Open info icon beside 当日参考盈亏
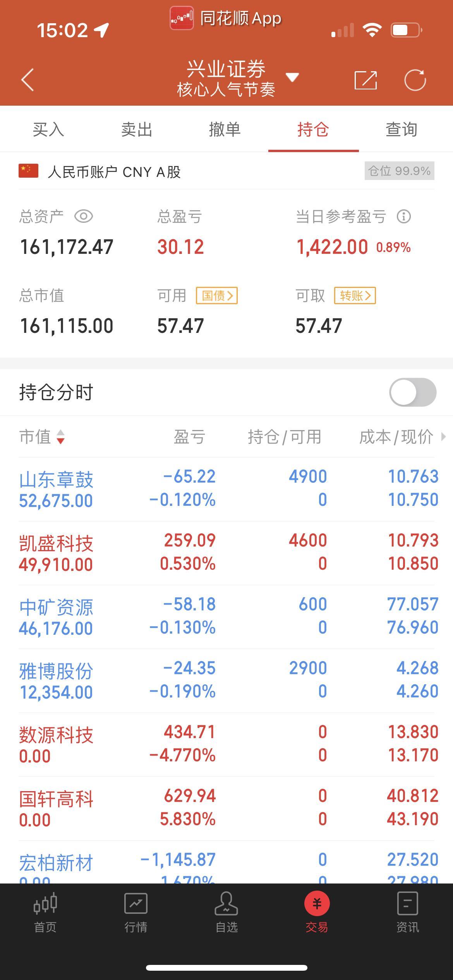This screenshot has width=453, height=980. tap(404, 216)
